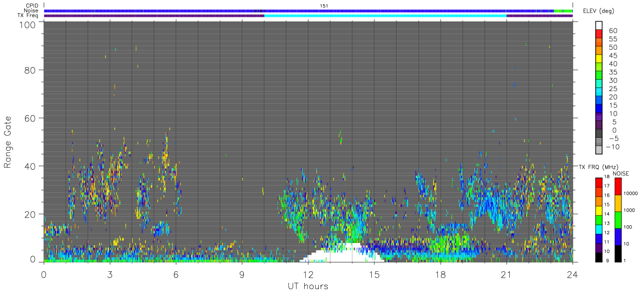
Task: Click the 60 label on ELEV scale
Action: coord(613,30)
